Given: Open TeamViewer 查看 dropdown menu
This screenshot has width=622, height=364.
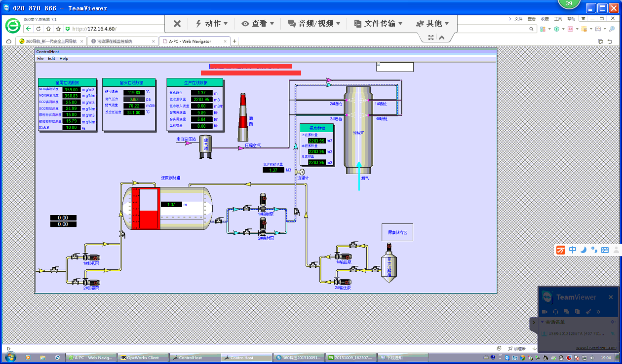Looking at the screenshot, I should (258, 23).
